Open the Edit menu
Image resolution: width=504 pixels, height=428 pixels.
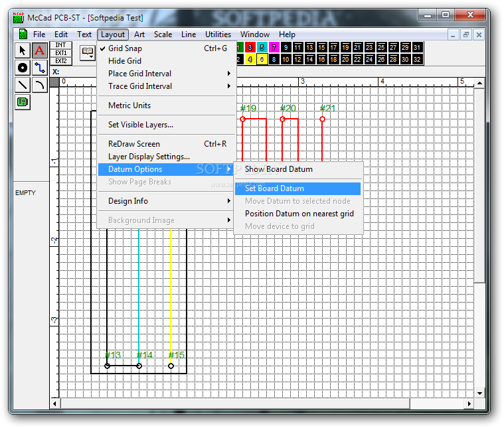coord(61,35)
